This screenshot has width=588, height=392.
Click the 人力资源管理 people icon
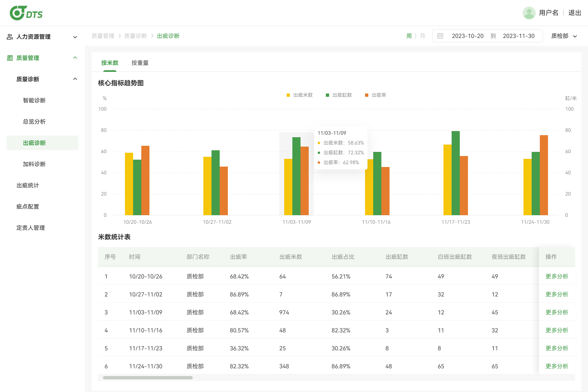click(x=10, y=37)
